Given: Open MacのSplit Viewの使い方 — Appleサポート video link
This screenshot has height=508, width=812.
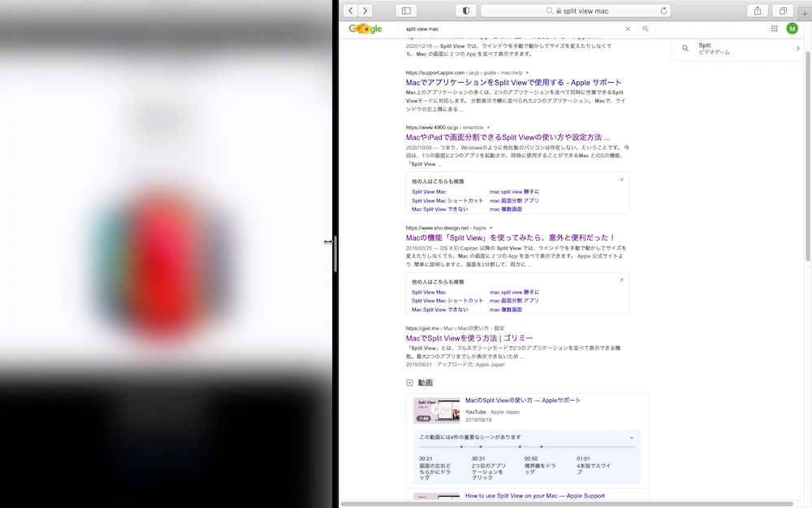Looking at the screenshot, I should (522, 400).
